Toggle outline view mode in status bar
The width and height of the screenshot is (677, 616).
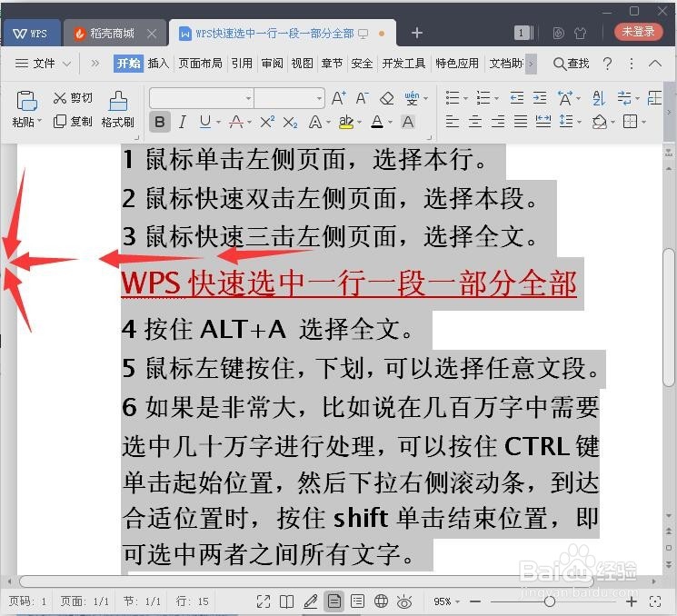pos(357,601)
